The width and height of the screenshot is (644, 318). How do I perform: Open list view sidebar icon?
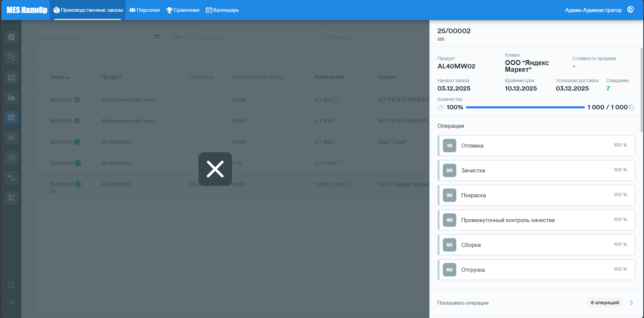(x=11, y=157)
